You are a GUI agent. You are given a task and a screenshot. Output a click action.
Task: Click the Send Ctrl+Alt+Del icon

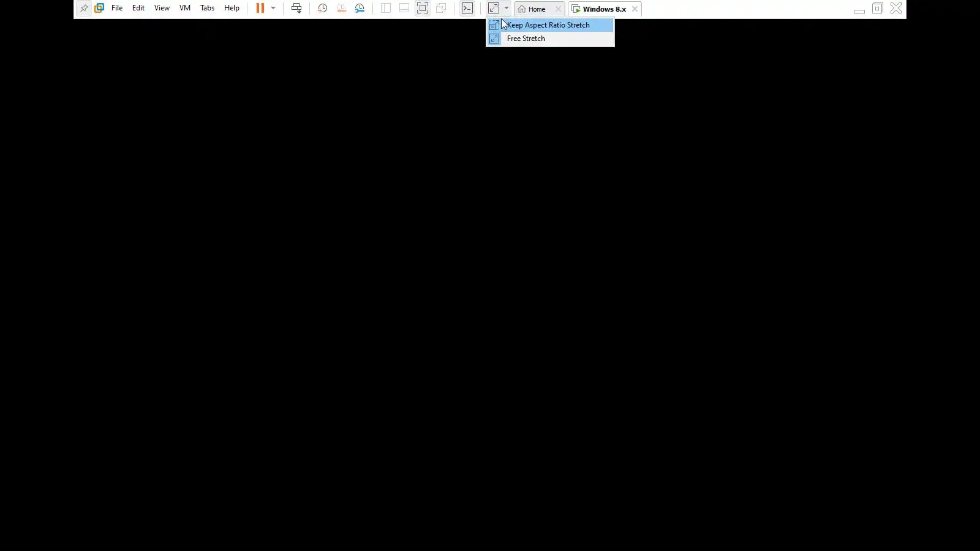[296, 9]
